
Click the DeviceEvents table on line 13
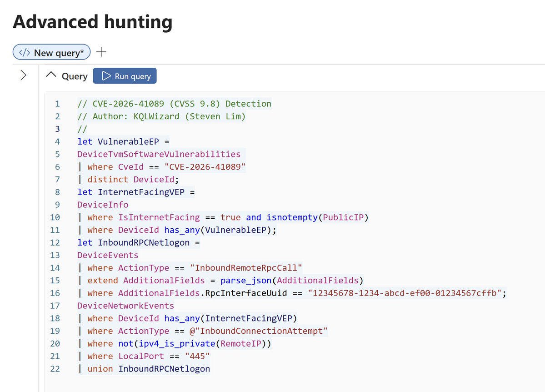coord(108,255)
